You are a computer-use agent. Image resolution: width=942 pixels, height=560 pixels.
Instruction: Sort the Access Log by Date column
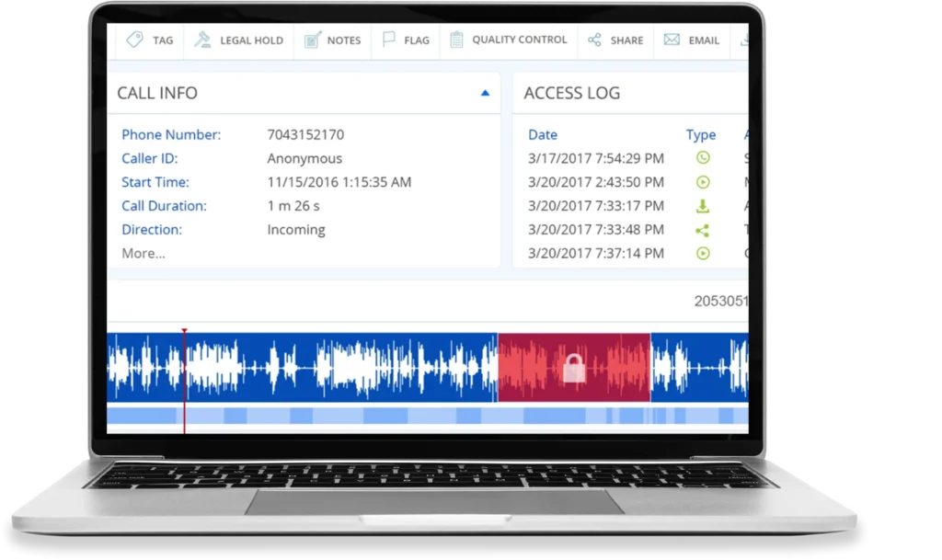pos(543,134)
